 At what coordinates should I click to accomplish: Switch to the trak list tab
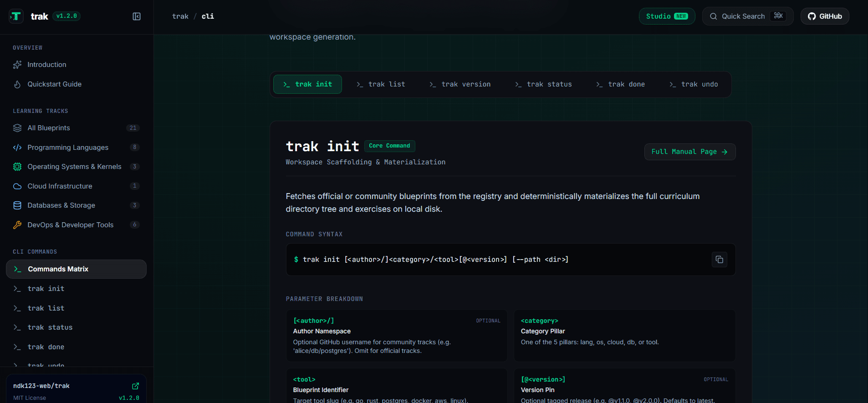[381, 84]
